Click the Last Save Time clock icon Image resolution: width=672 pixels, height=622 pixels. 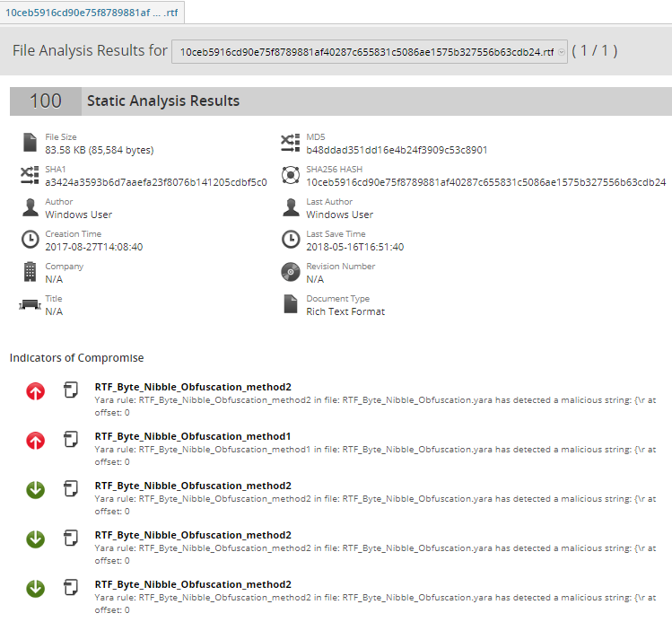290,240
